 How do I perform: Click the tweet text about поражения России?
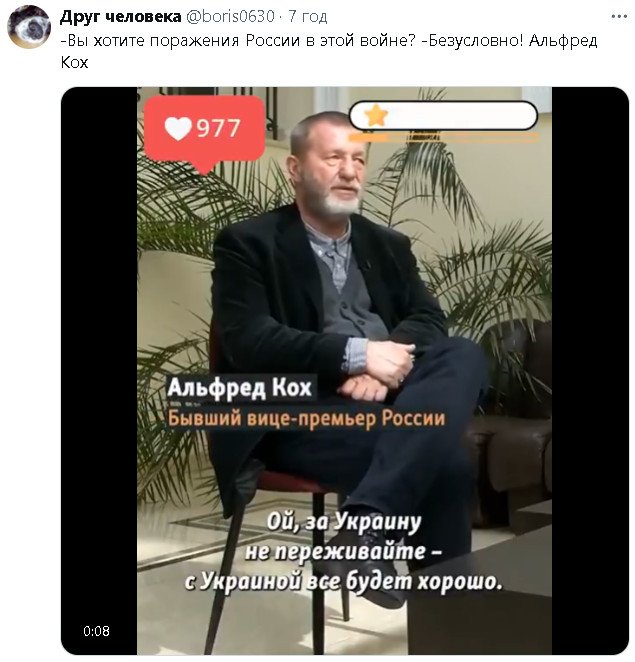tap(329, 52)
